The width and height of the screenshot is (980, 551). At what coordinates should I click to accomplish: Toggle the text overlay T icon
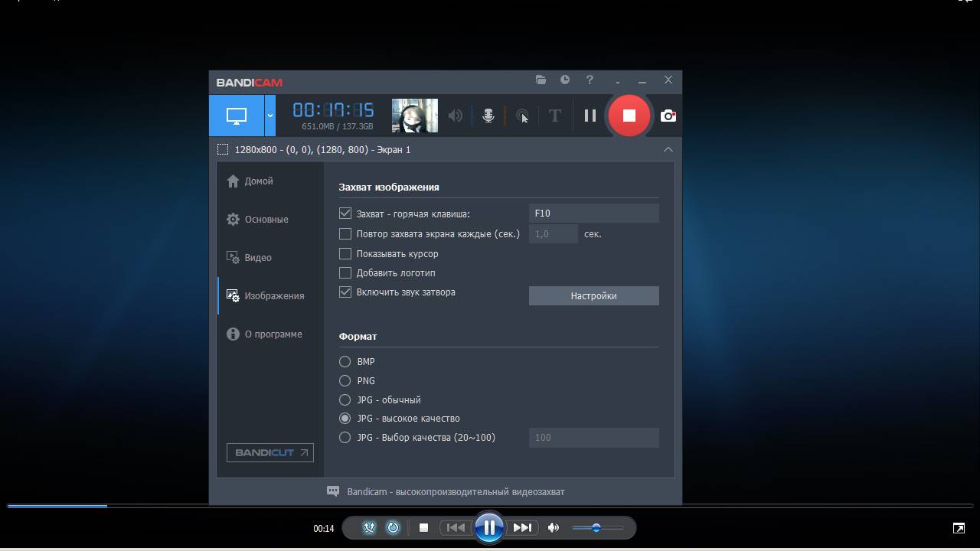coord(555,116)
